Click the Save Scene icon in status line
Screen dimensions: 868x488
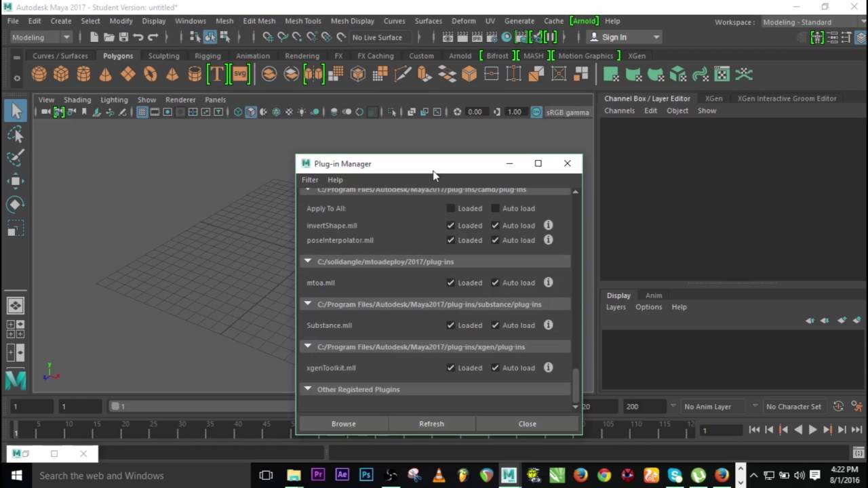point(123,37)
